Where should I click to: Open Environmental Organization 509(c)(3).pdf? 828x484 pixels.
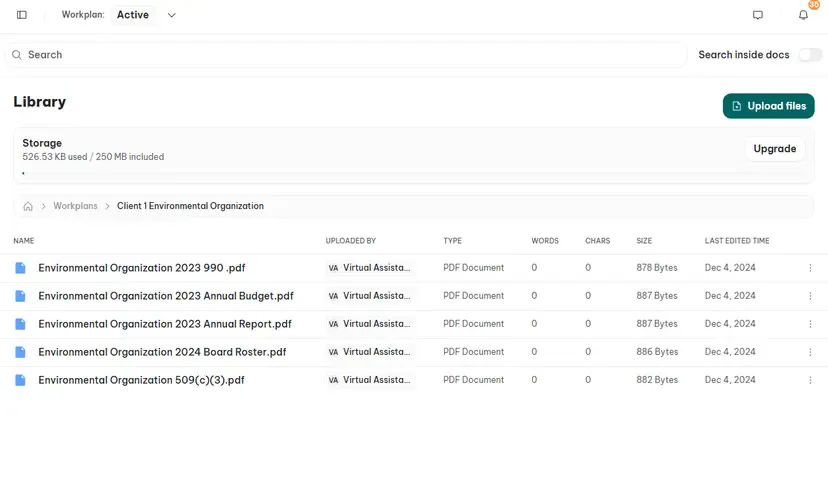point(141,380)
